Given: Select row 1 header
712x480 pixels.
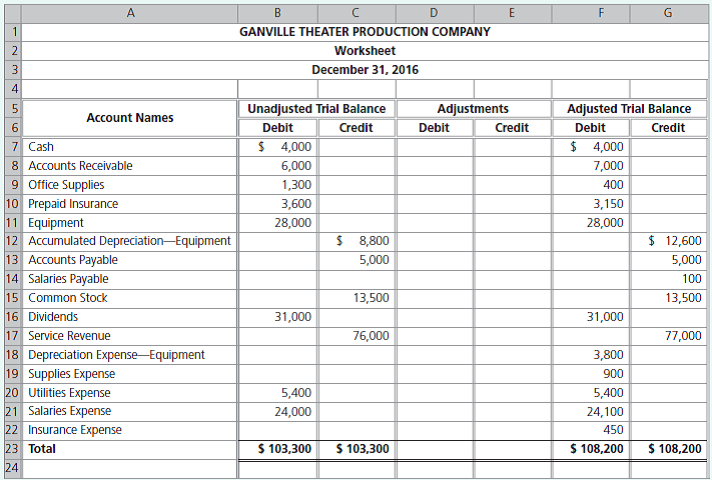Looking at the screenshot, I should [x=14, y=31].
